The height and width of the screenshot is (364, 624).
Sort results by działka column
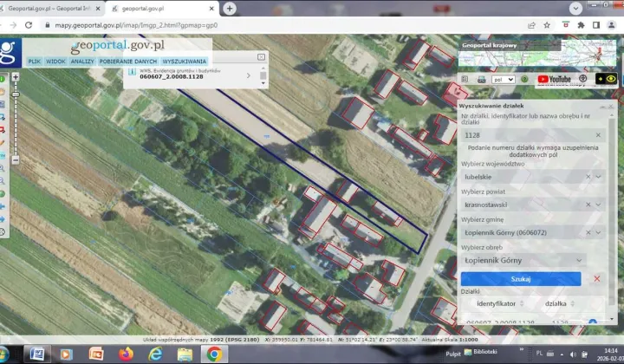pos(555,303)
